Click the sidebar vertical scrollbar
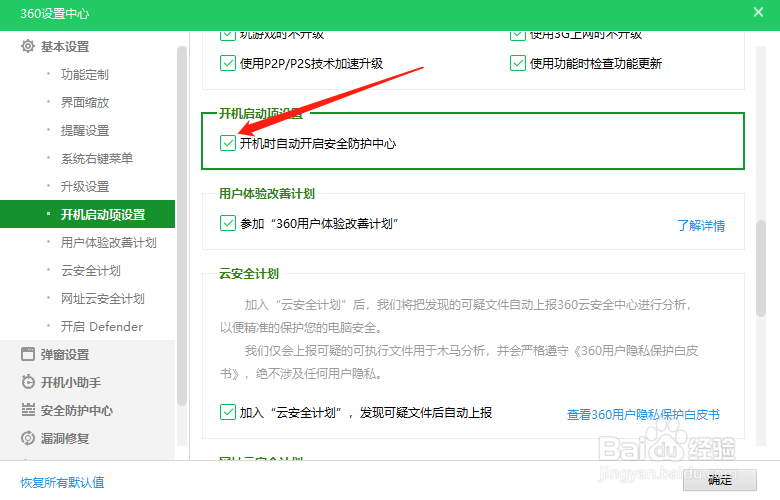 [x=182, y=226]
